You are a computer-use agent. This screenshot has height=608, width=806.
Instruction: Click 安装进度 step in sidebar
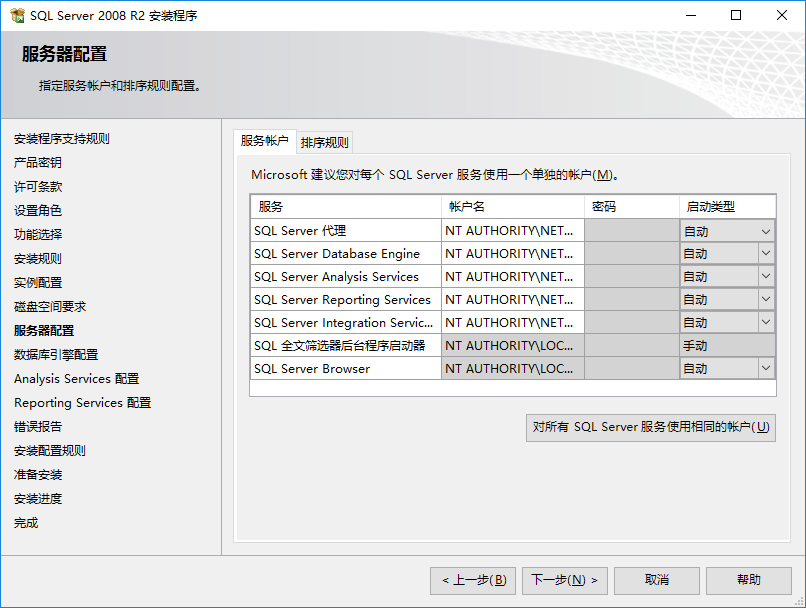coord(38,499)
